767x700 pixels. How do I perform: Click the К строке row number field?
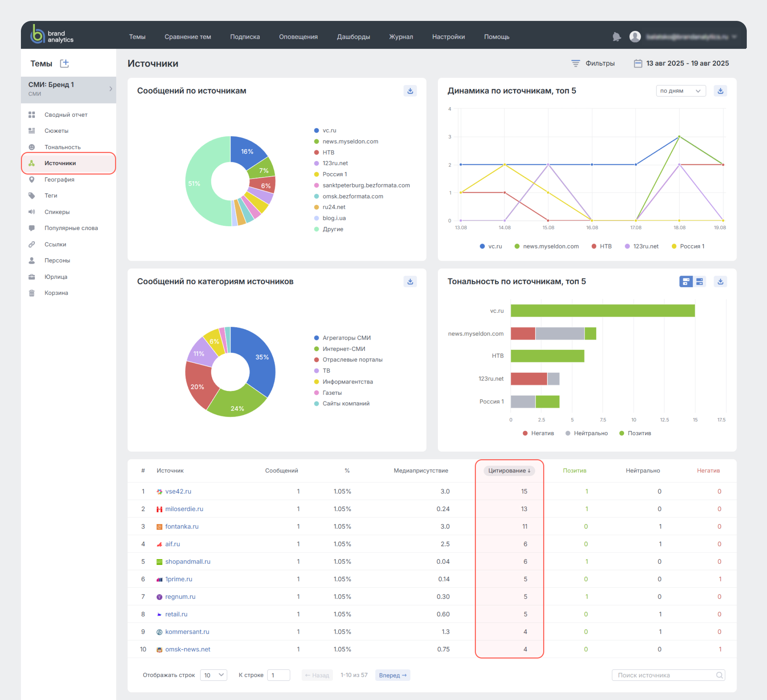tap(279, 675)
